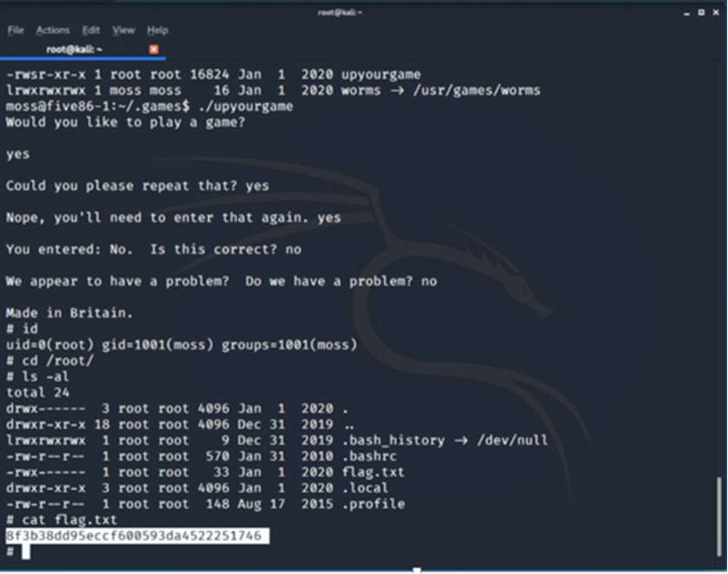
Task: Open the Actions menu
Action: click(53, 29)
